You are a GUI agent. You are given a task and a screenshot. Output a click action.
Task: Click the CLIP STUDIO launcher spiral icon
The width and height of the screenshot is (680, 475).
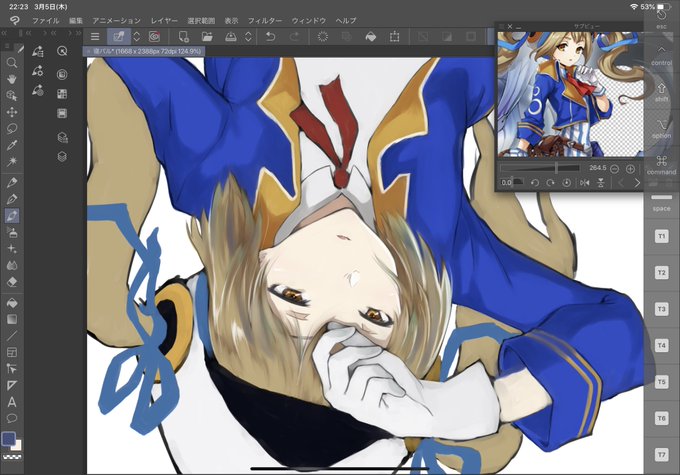pos(154,36)
